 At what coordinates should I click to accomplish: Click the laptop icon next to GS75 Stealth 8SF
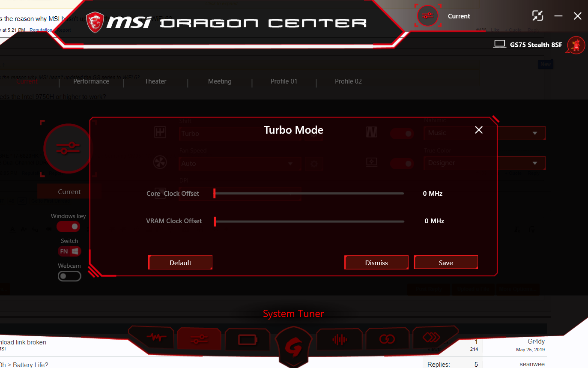499,44
